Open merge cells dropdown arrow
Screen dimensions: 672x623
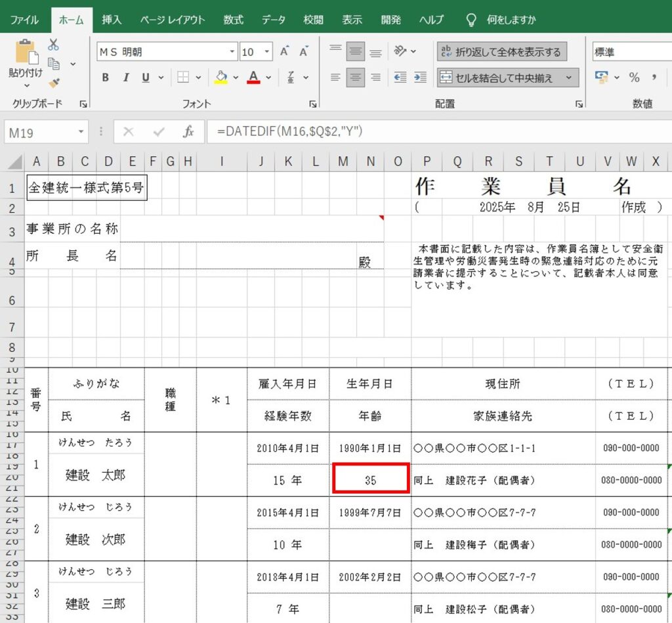pos(569,77)
